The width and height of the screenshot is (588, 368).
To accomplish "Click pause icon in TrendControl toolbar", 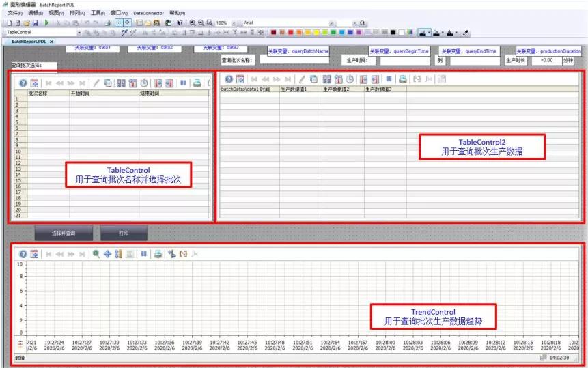I will pos(143,254).
